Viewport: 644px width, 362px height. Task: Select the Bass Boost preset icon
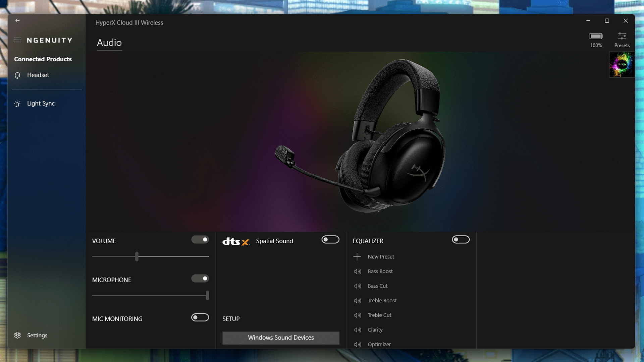358,271
